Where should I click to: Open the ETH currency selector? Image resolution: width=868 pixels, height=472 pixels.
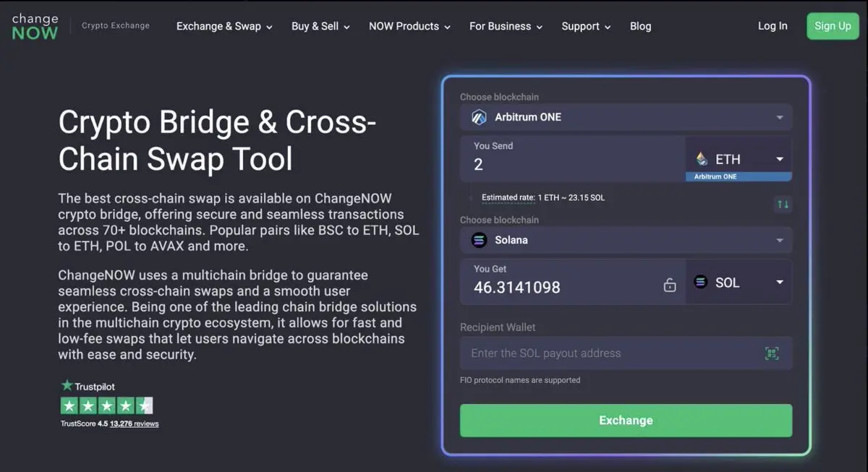click(739, 159)
